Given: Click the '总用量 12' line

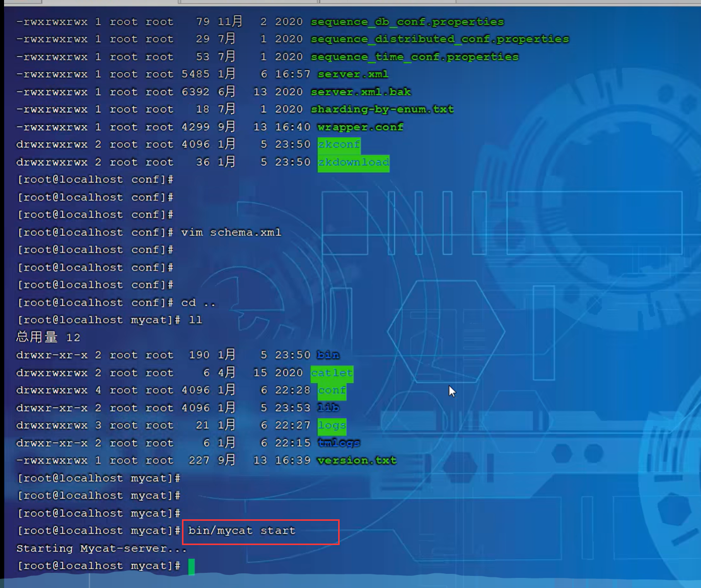Looking at the screenshot, I should [48, 337].
